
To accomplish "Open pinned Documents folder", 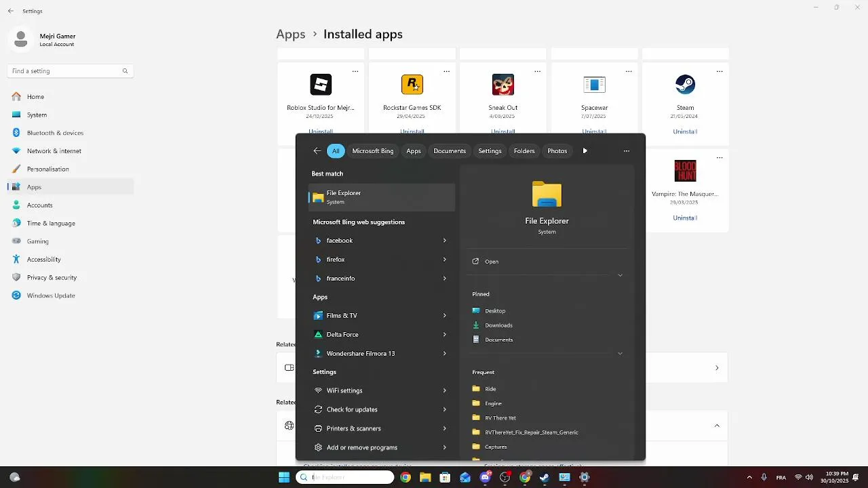I will 498,340.
